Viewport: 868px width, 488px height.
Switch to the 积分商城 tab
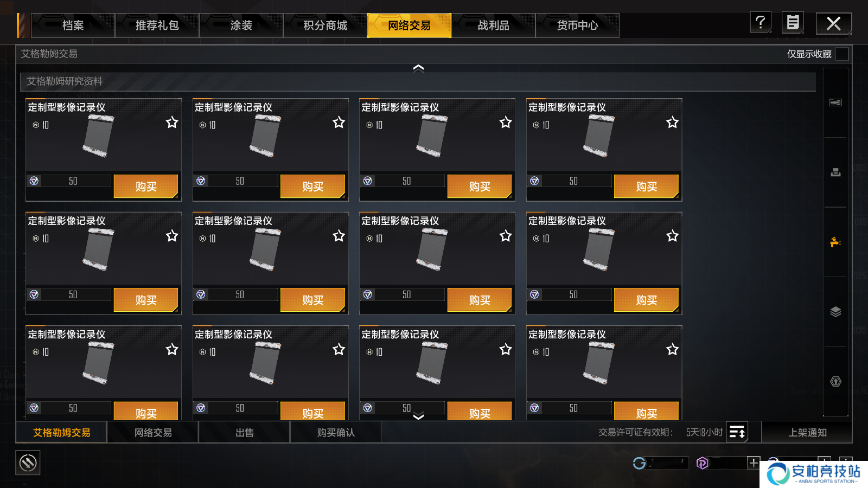pos(325,25)
